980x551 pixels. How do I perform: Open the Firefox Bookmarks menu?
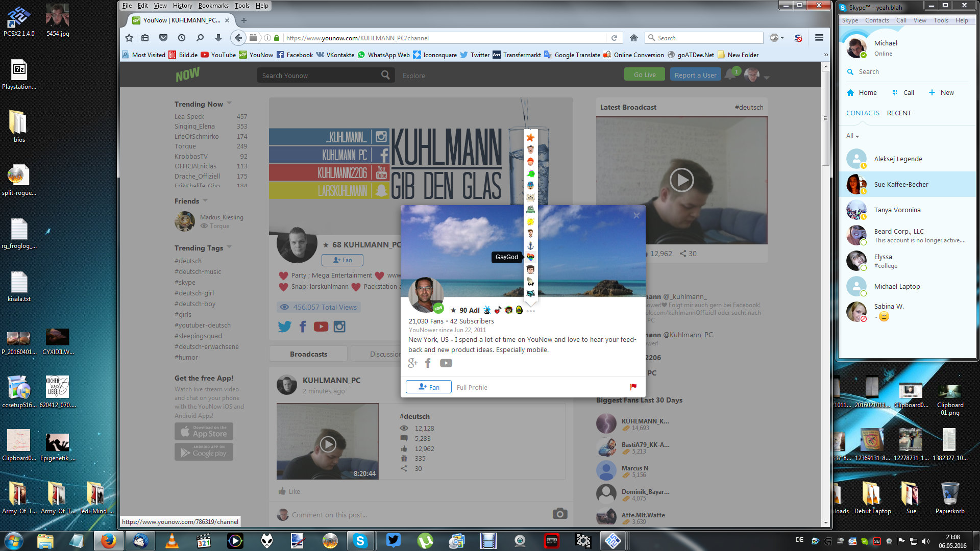pos(213,6)
